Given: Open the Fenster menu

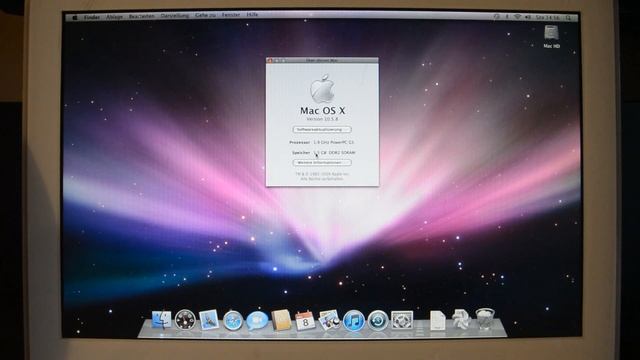Looking at the screenshot, I should click(231, 15).
